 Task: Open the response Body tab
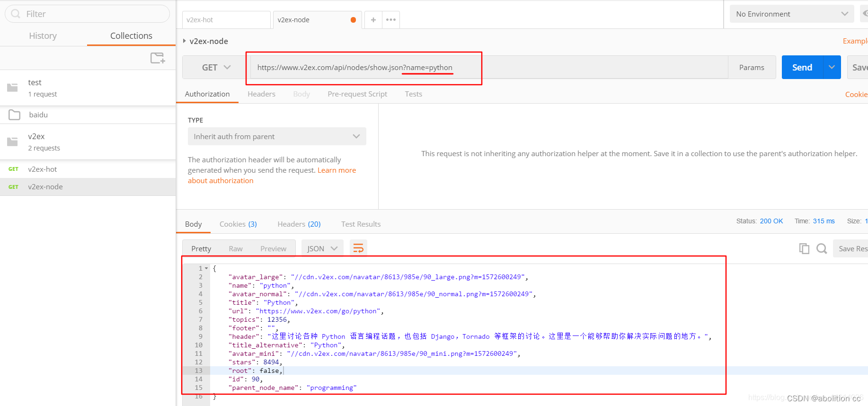193,224
